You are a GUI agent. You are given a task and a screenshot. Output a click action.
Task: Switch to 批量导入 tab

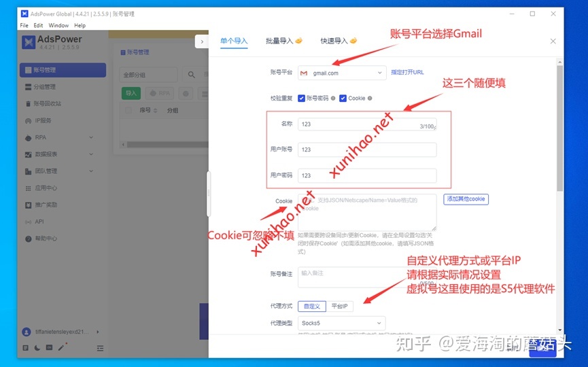[284, 41]
